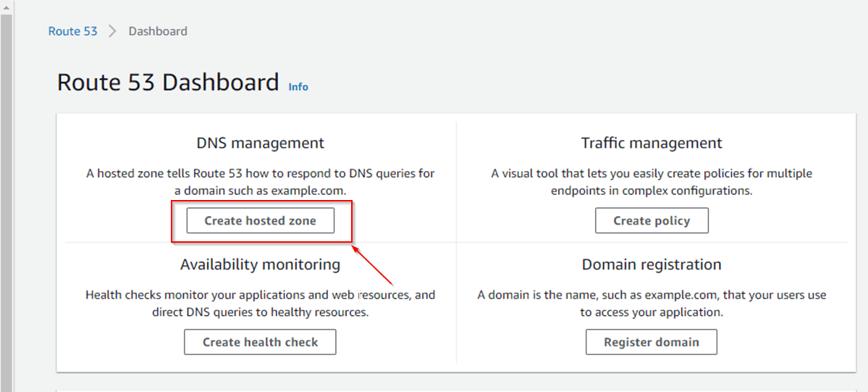Click the Traffic management heading
This screenshot has width=868, height=392.
click(x=652, y=143)
